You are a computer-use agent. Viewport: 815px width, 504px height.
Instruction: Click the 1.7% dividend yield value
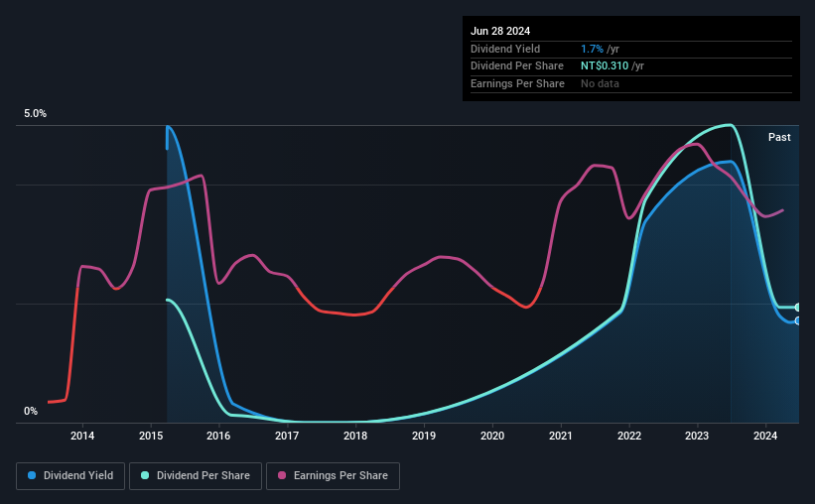[x=592, y=49]
